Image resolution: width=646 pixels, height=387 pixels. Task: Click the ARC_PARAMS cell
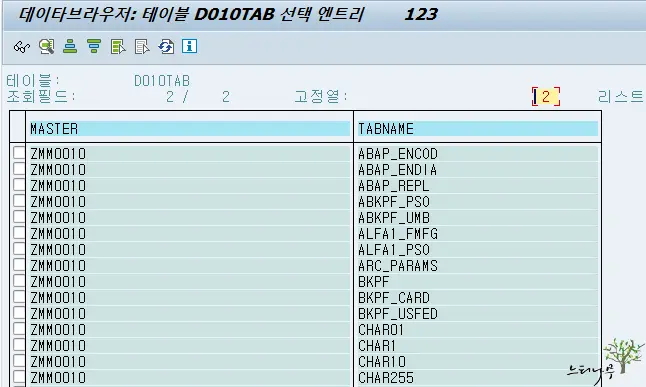point(477,266)
